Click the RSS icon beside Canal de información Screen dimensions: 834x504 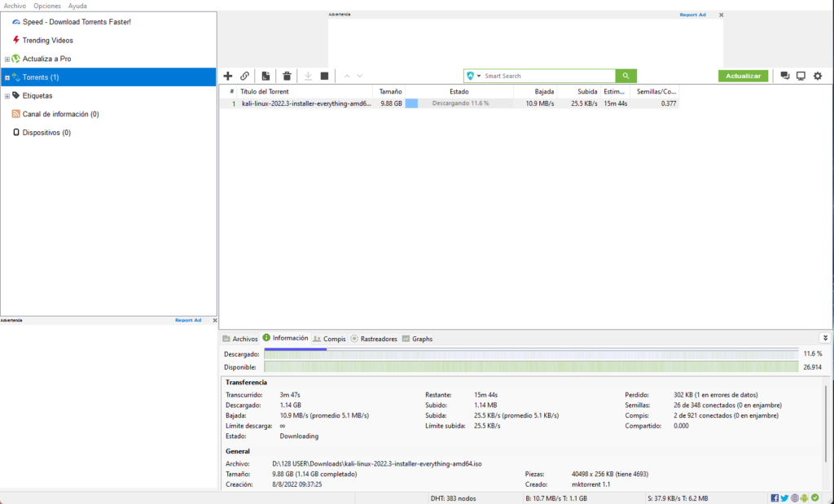tap(16, 114)
